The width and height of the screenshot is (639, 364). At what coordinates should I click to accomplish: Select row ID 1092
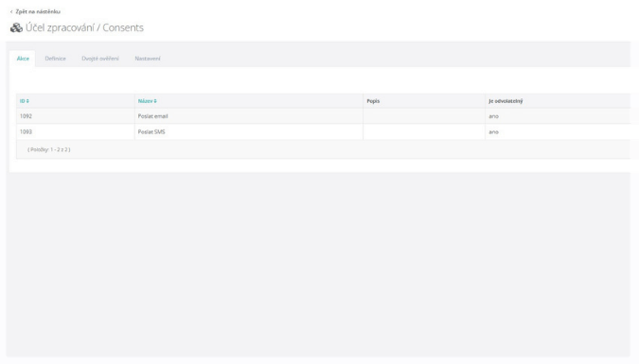point(26,116)
